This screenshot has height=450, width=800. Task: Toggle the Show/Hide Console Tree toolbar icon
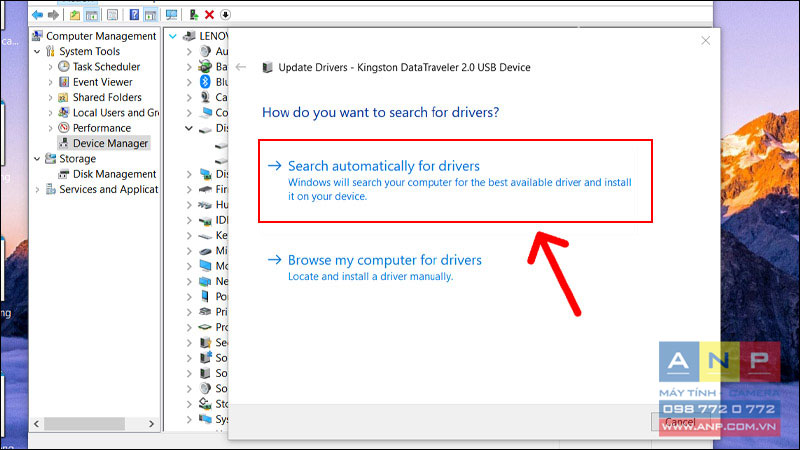click(x=92, y=15)
